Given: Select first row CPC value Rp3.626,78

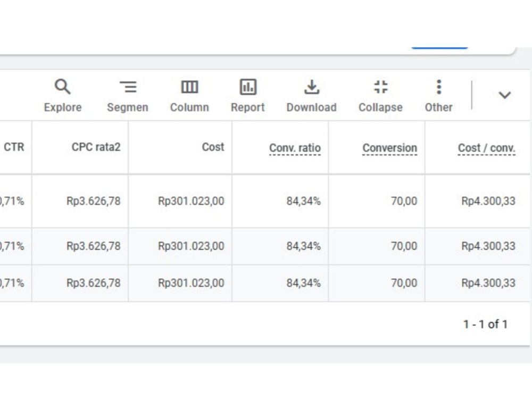Looking at the screenshot, I should [x=93, y=201].
